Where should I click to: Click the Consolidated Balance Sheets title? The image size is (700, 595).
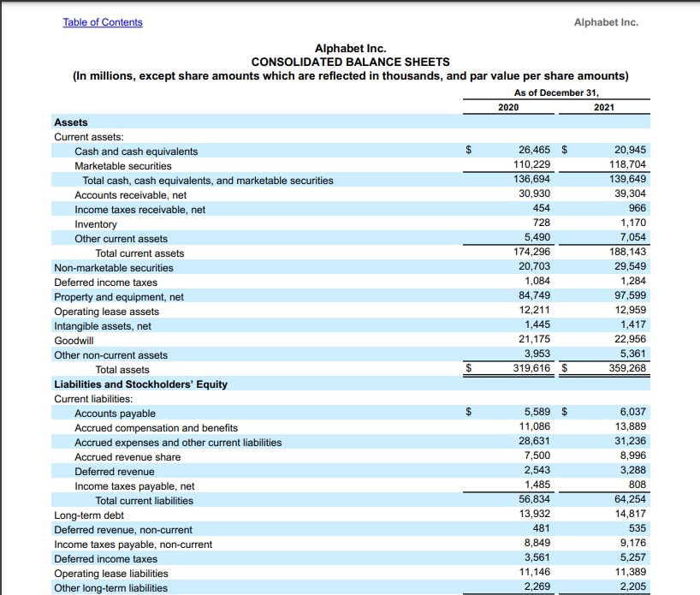[350, 62]
